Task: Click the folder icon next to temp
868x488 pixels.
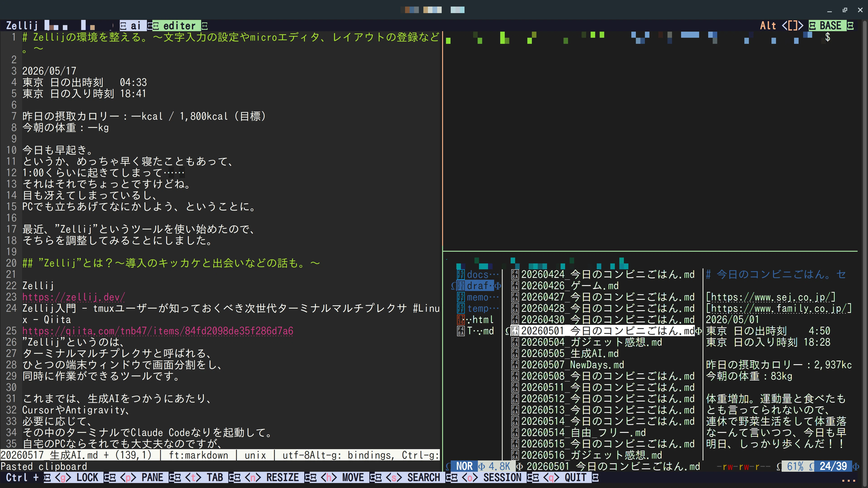Action: [x=461, y=308]
